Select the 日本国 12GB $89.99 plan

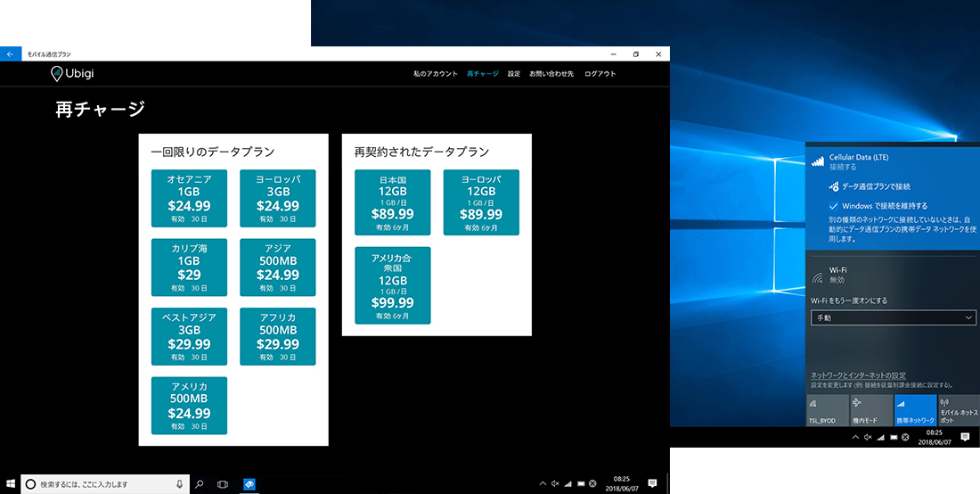pyautogui.click(x=393, y=202)
